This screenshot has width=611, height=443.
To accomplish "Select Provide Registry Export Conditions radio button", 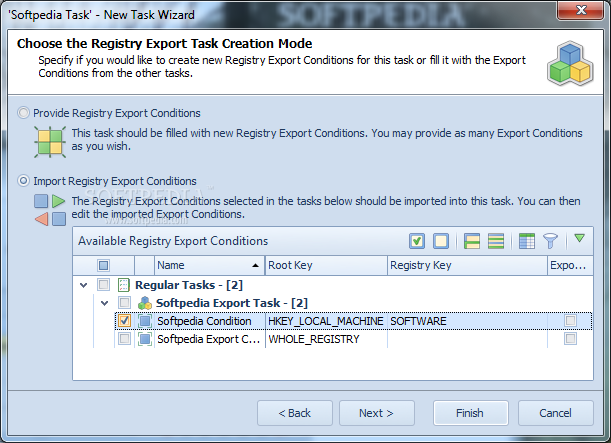I will (23, 113).
